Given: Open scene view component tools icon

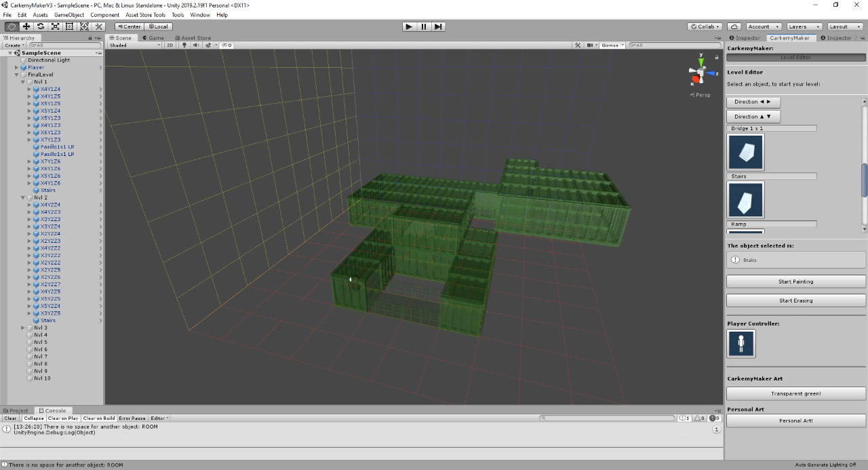Looking at the screenshot, I should tap(578, 45).
